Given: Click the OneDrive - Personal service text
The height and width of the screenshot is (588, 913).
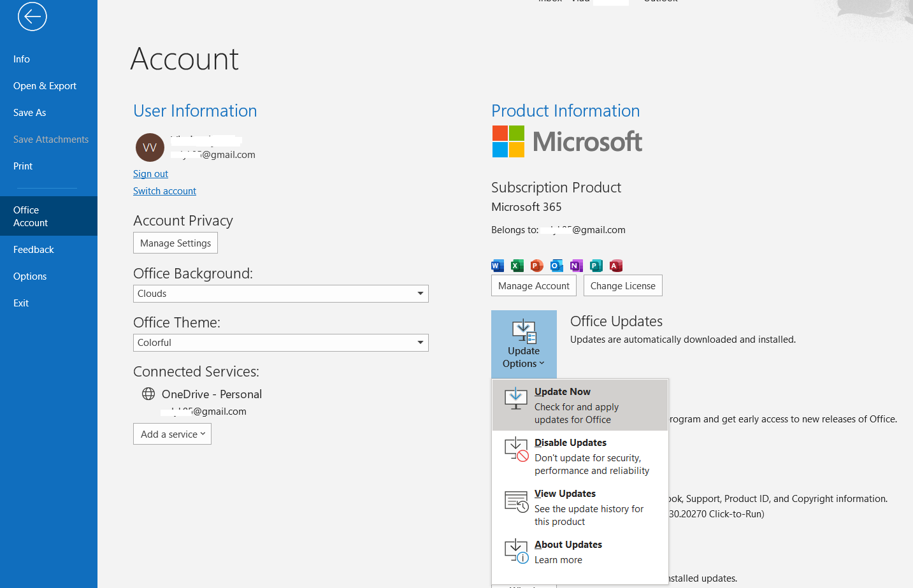Looking at the screenshot, I should [212, 394].
